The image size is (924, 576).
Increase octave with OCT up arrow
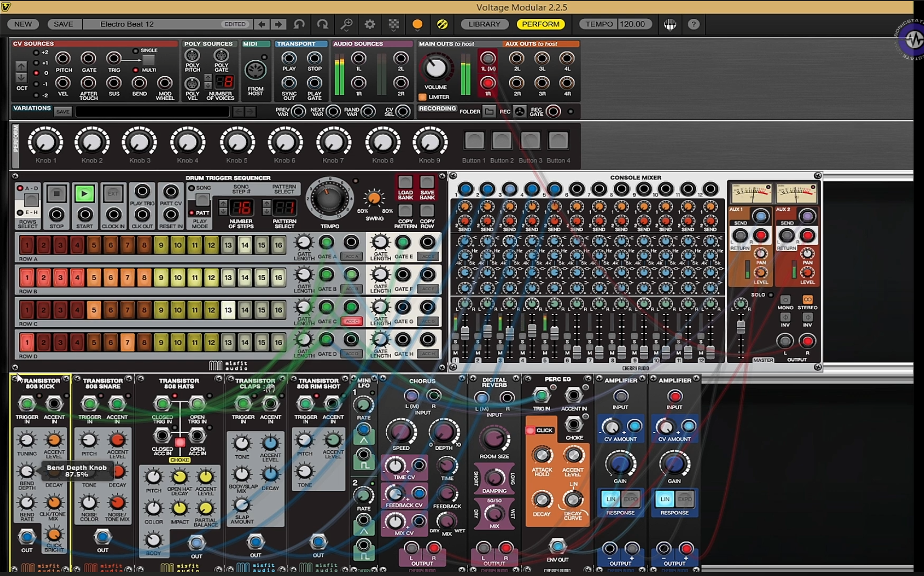(x=21, y=66)
